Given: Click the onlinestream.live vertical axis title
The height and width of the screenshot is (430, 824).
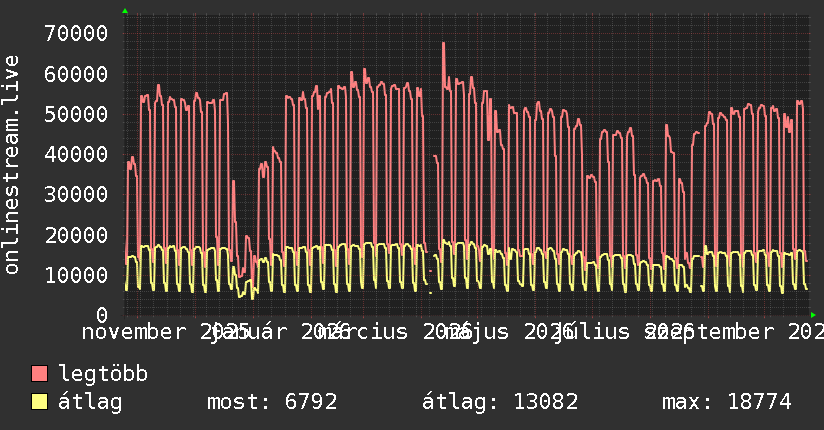Looking at the screenshot, I should coord(11,165).
